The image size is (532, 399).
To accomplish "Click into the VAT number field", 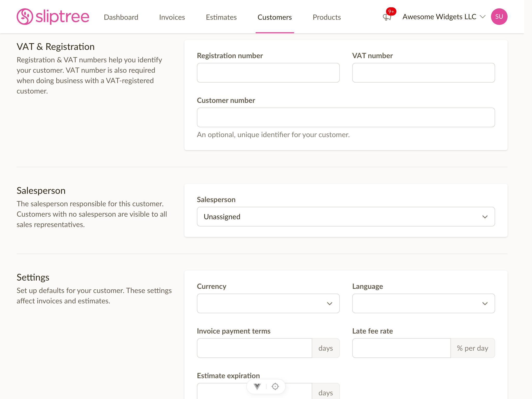I will pos(423,73).
